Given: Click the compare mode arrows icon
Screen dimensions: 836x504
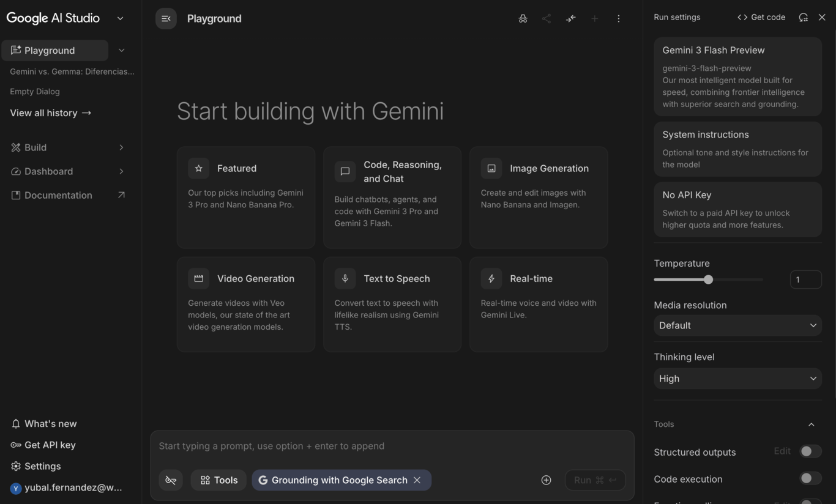Looking at the screenshot, I should [x=570, y=18].
